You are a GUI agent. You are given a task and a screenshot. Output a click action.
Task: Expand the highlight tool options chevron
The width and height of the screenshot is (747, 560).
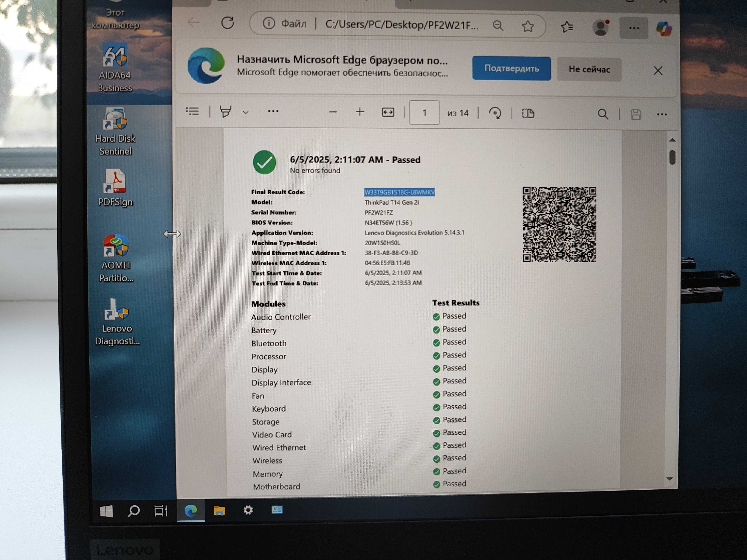246,112
